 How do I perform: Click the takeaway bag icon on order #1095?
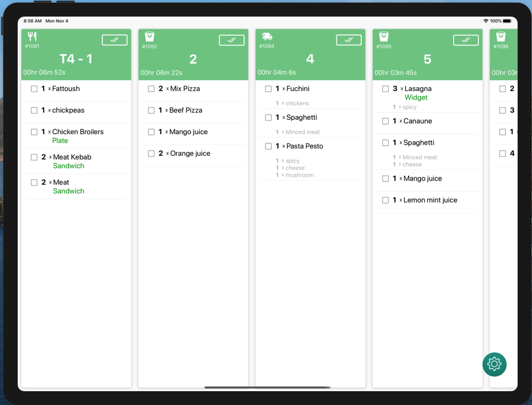pos(384,36)
